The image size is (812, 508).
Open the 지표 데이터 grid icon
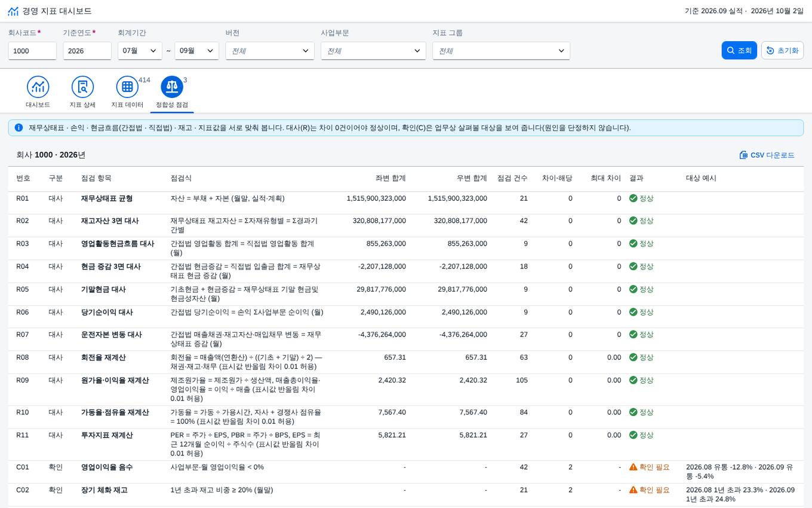[x=127, y=87]
